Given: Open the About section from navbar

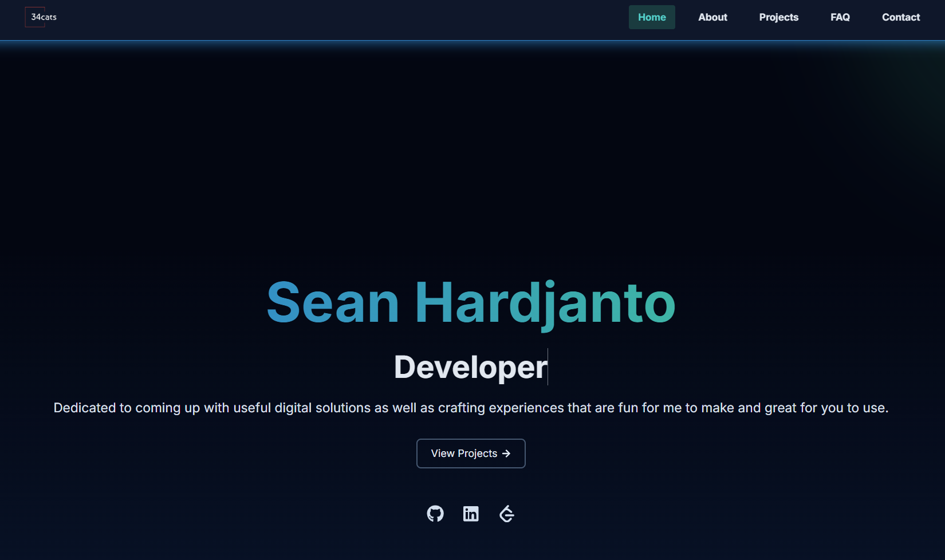Looking at the screenshot, I should coord(712,17).
